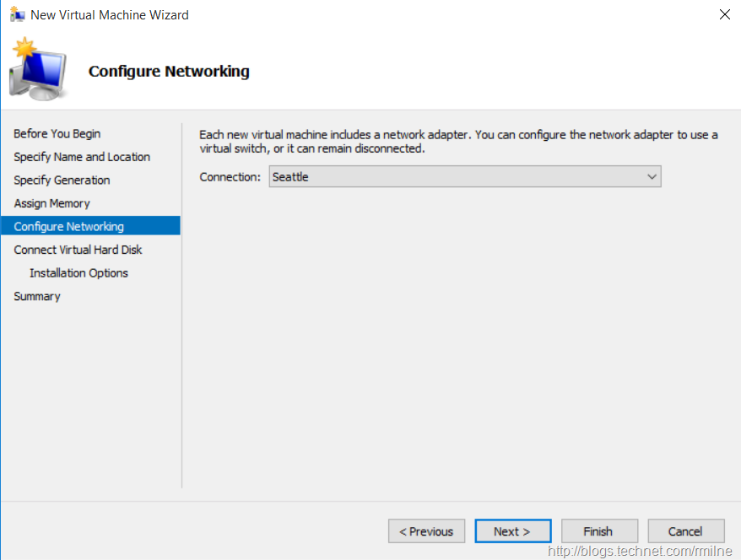The image size is (741, 560).
Task: Open Specify Name and Location step
Action: click(82, 157)
